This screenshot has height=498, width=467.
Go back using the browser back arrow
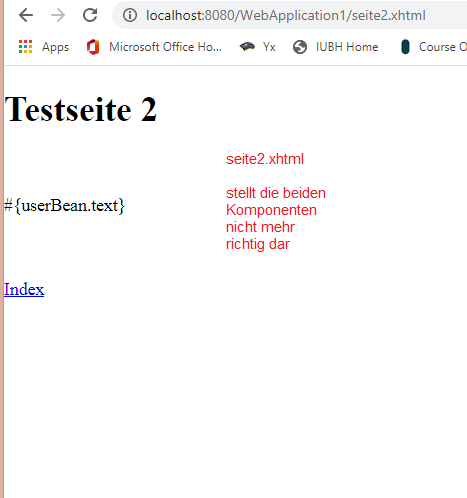pyautogui.click(x=26, y=15)
